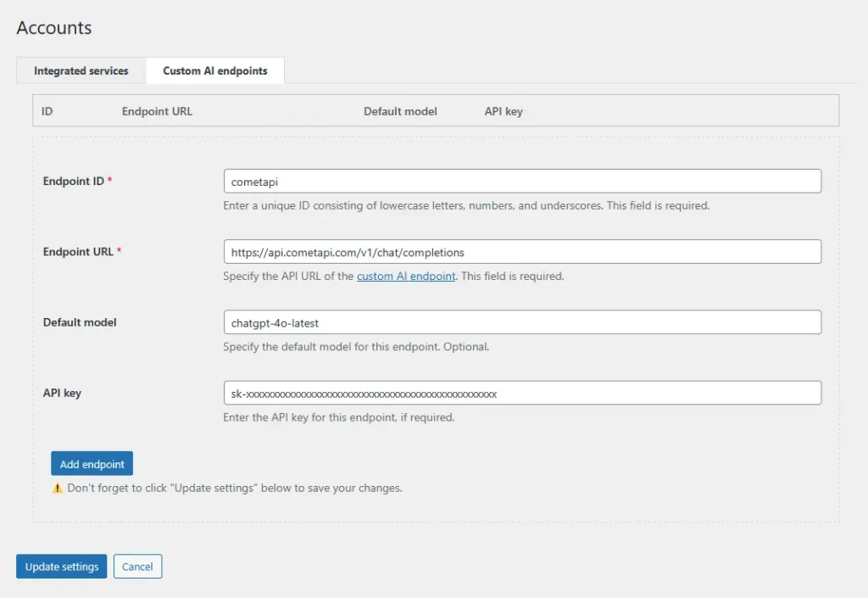Open the custom AI endpoint link

pos(406,277)
